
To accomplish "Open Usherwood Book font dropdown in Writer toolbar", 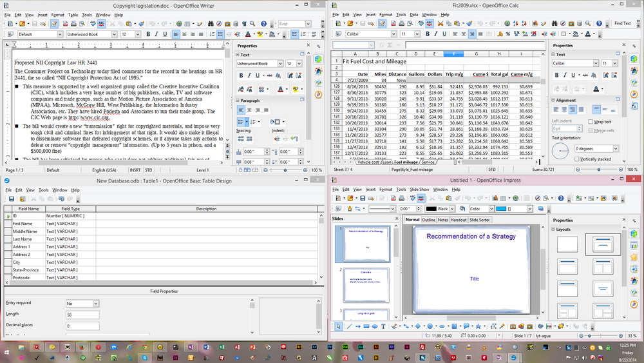I will click(x=114, y=34).
